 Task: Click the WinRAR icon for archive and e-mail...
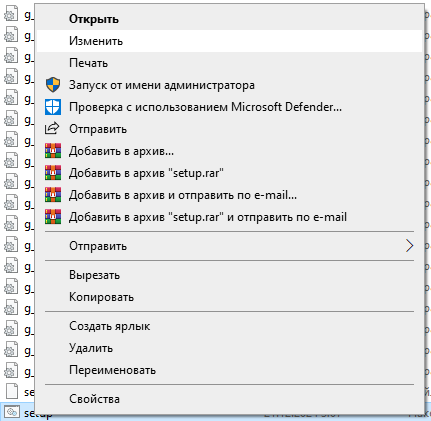tap(53, 195)
